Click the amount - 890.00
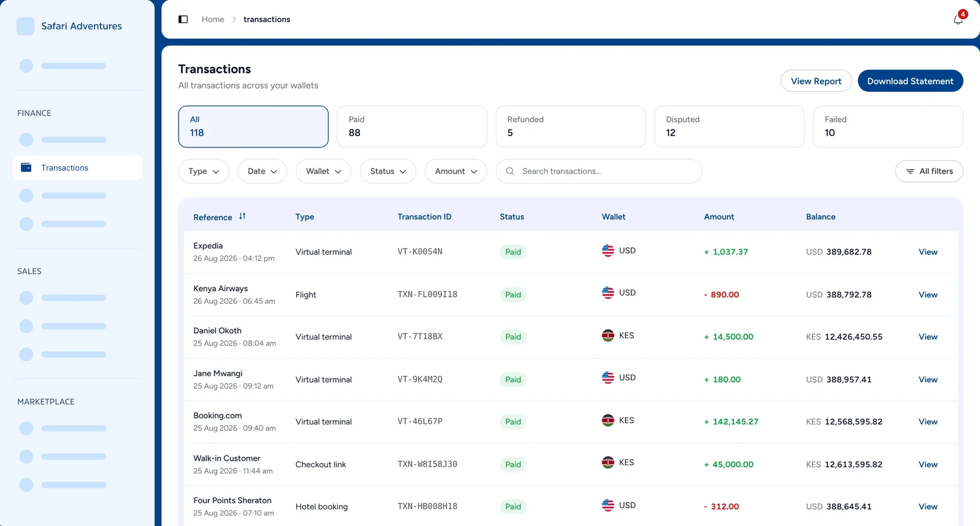Viewport: 980px width, 526px height. [x=721, y=295]
